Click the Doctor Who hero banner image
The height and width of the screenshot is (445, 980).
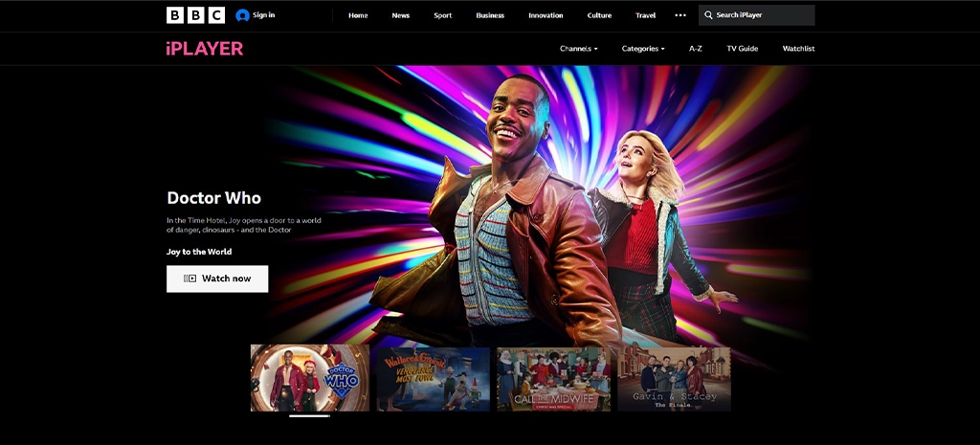pyautogui.click(x=538, y=207)
